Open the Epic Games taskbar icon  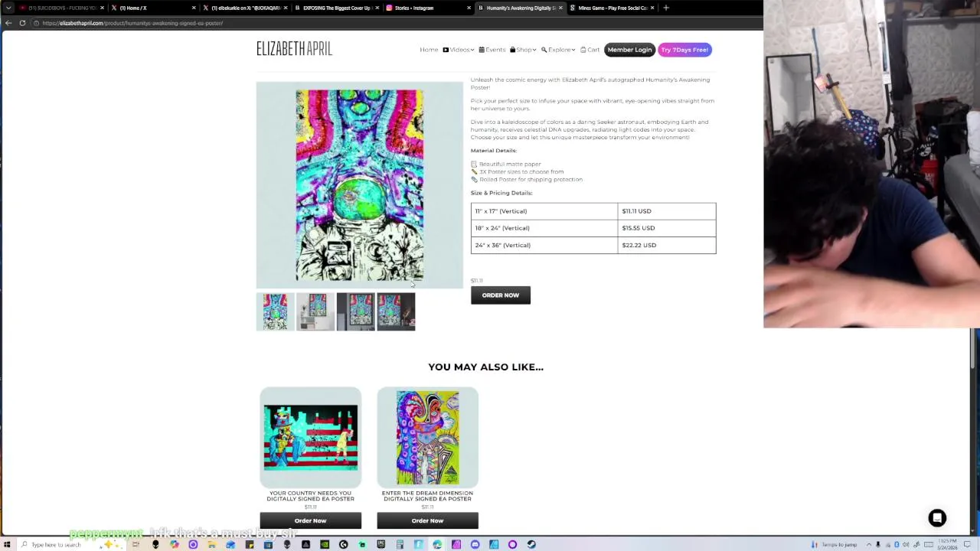coord(381,544)
